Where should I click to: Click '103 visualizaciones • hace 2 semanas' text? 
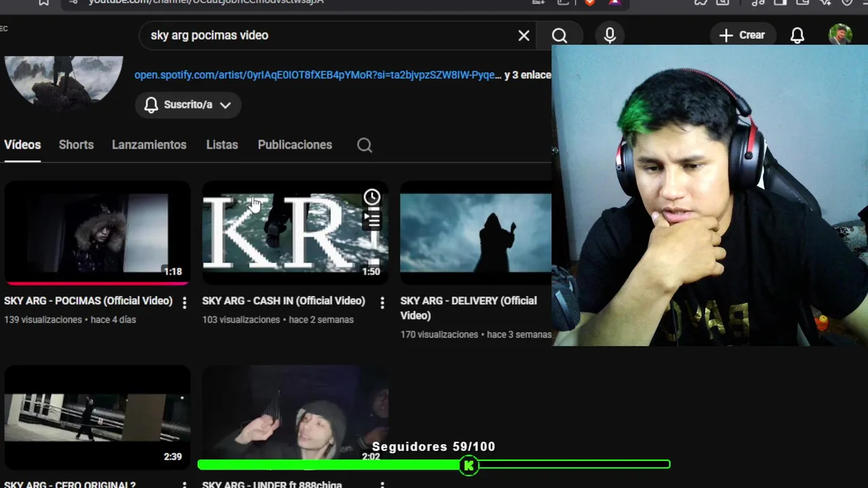pos(277,320)
